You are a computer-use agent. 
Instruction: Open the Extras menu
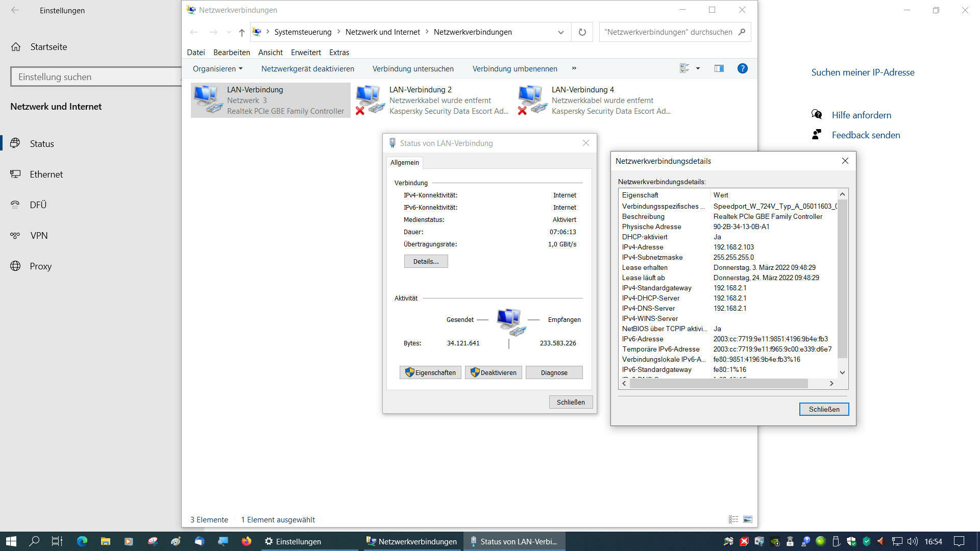pyautogui.click(x=339, y=53)
